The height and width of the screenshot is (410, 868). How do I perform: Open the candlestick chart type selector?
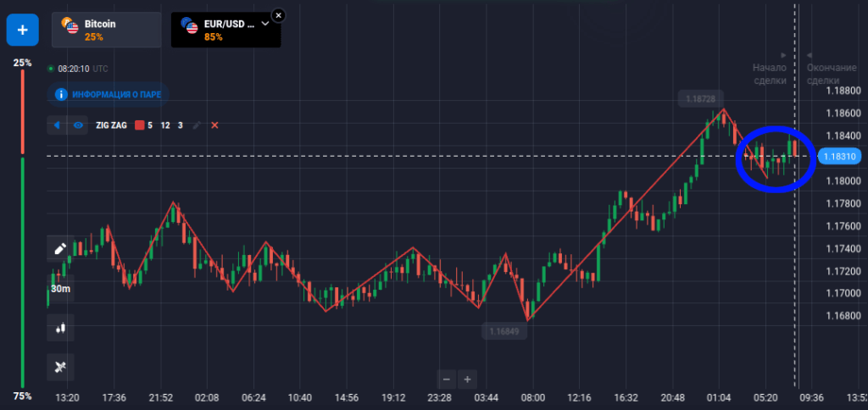pos(61,328)
